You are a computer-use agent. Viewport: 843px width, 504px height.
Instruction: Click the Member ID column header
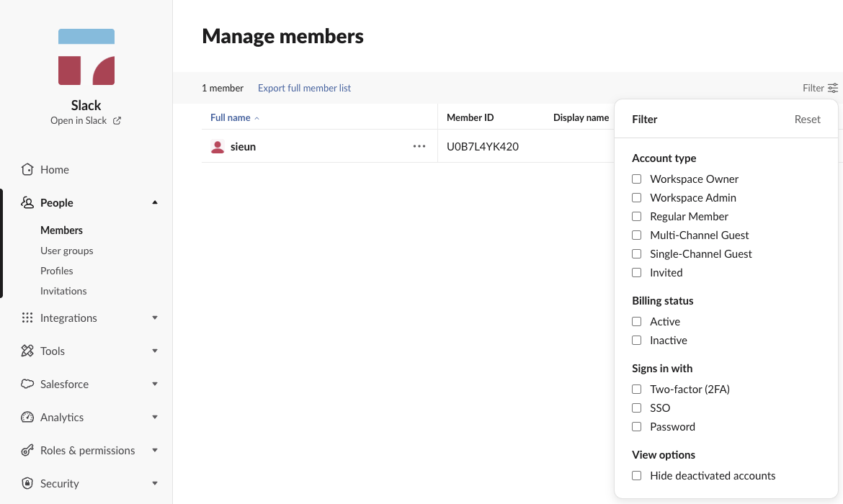(470, 117)
